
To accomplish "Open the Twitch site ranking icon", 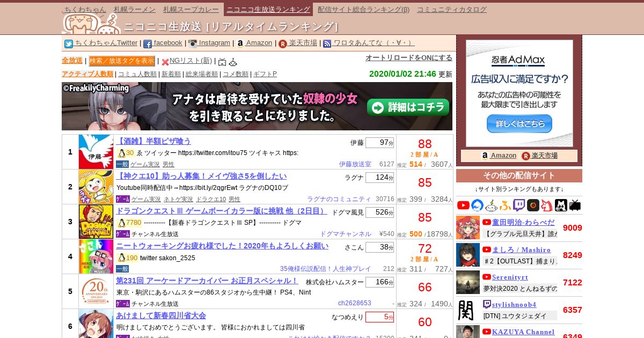I will point(519,205).
